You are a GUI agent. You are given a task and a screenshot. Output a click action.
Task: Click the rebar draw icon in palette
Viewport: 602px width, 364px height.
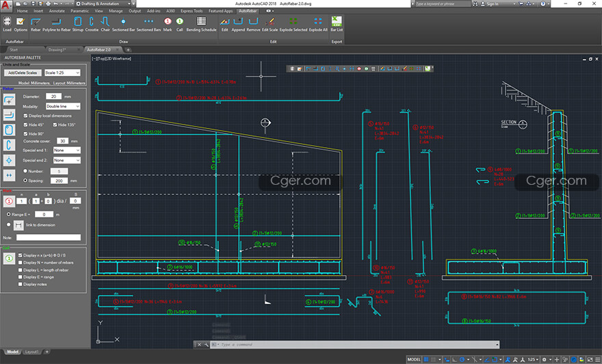9,101
